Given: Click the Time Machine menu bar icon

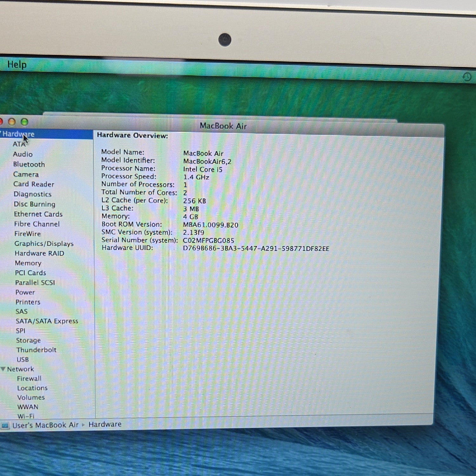Looking at the screenshot, I should (467, 77).
